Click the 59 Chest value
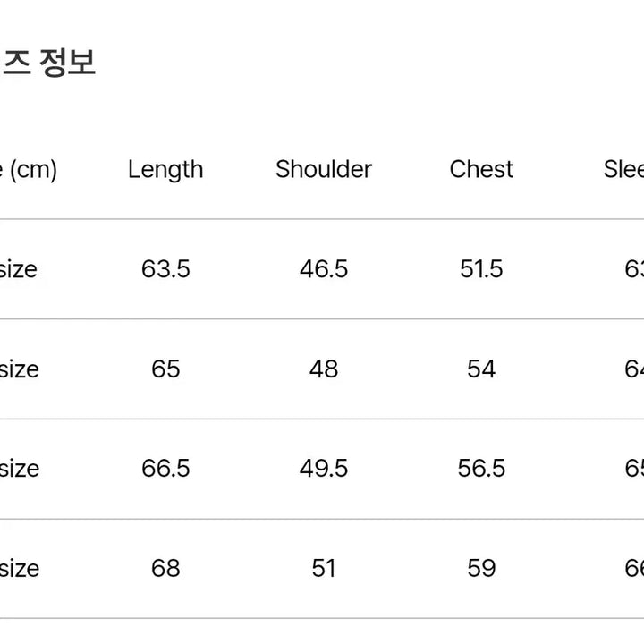644x644 pixels. point(481,568)
